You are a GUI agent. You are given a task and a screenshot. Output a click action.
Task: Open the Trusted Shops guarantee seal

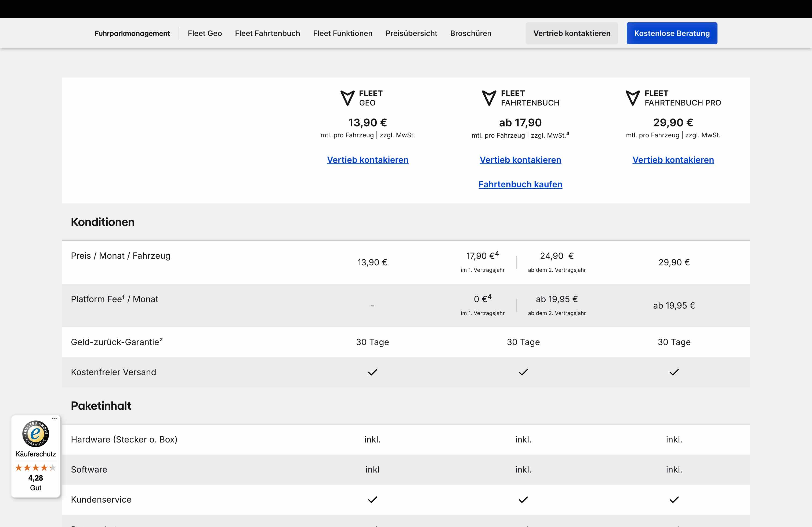pos(35,434)
